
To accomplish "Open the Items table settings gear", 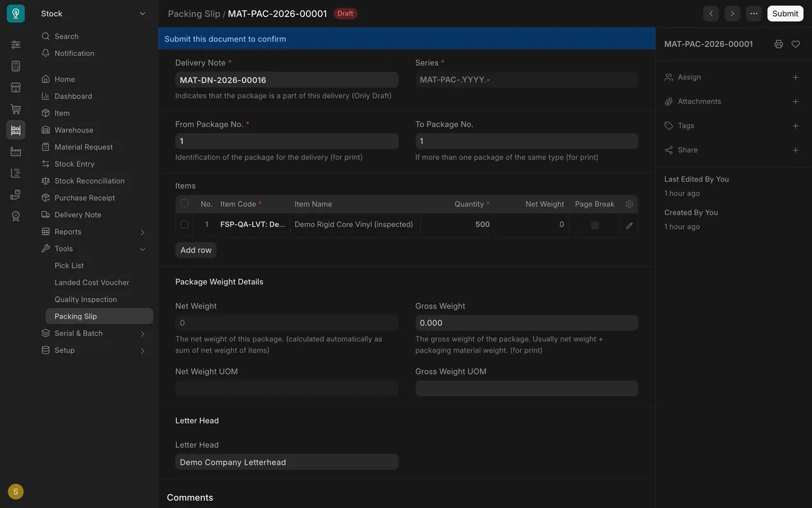I will [629, 204].
